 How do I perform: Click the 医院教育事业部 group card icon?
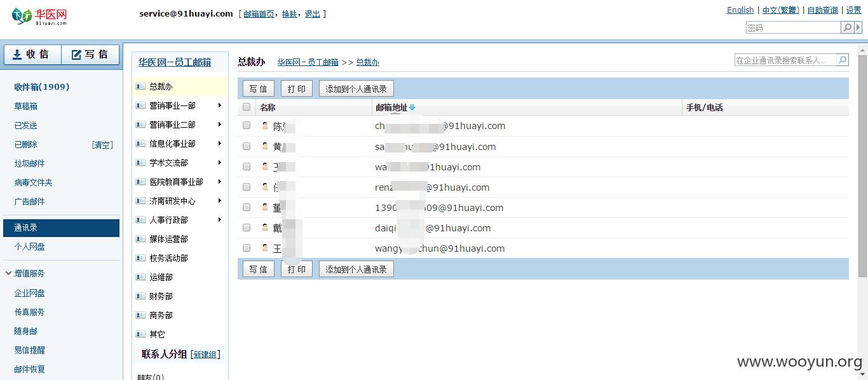click(x=140, y=182)
